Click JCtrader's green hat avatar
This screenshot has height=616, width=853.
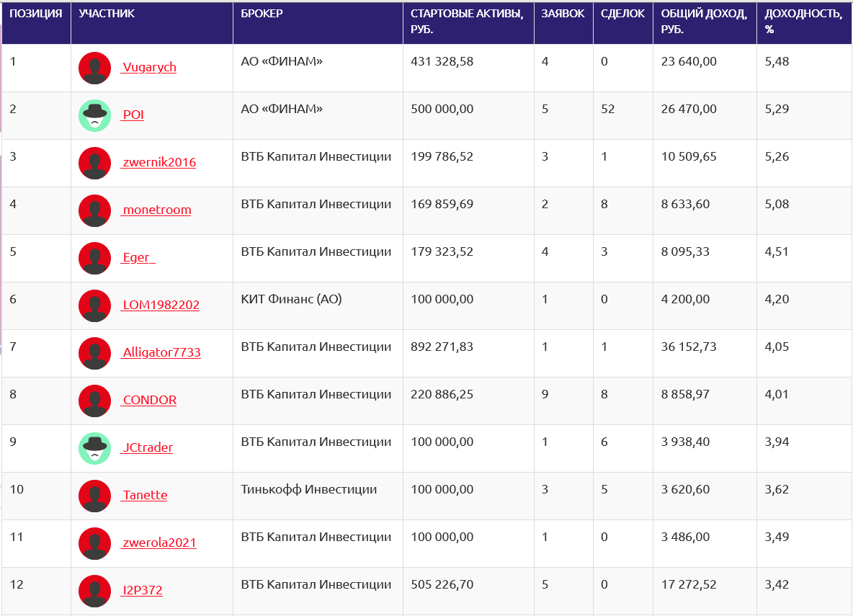tap(94, 449)
